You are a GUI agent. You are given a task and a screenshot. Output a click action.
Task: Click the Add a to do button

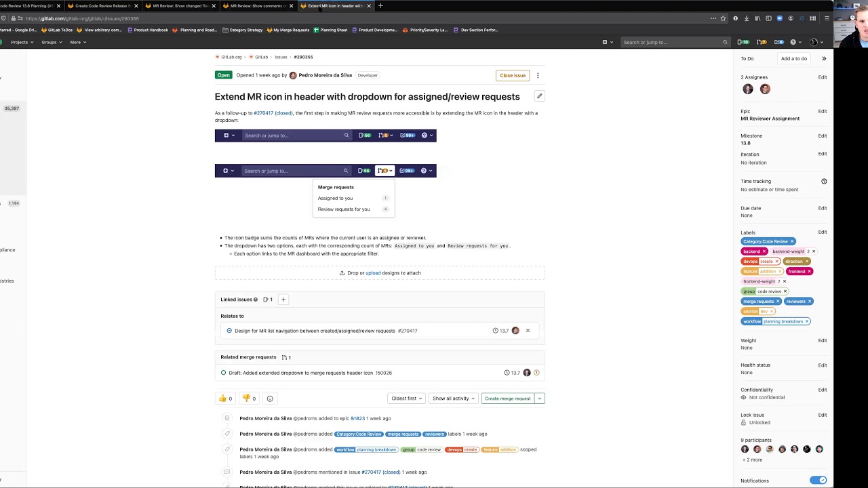pyautogui.click(x=794, y=59)
